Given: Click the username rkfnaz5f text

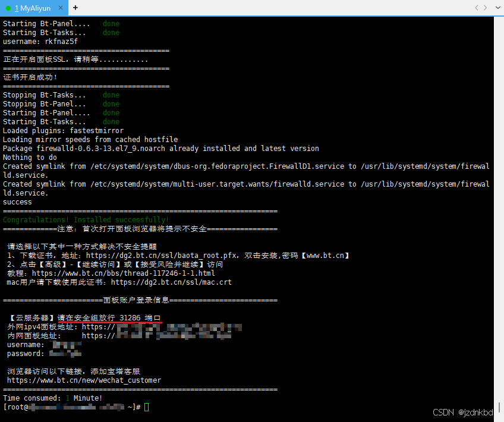Looking at the screenshot, I should (61, 42).
